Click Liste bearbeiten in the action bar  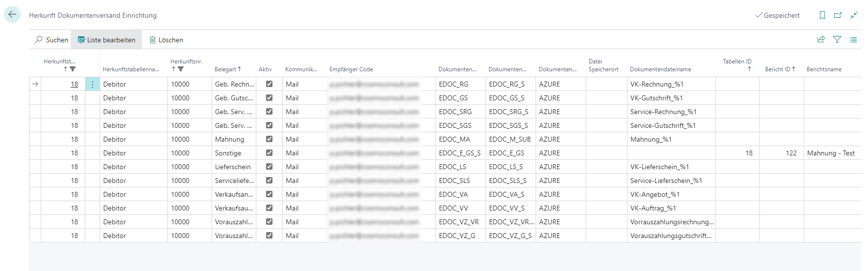(x=107, y=40)
